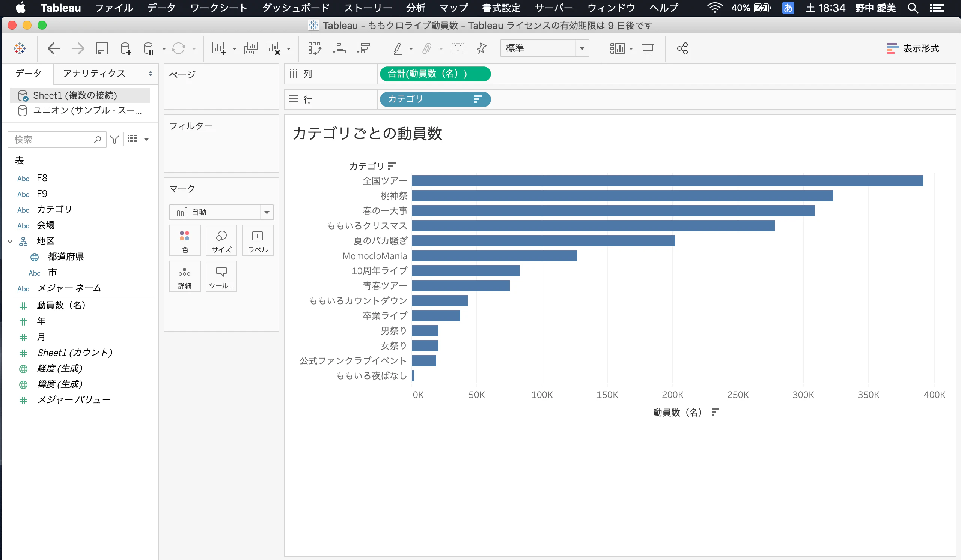
Task: Open the show/hide cards dropdown arrow
Action: point(631,49)
